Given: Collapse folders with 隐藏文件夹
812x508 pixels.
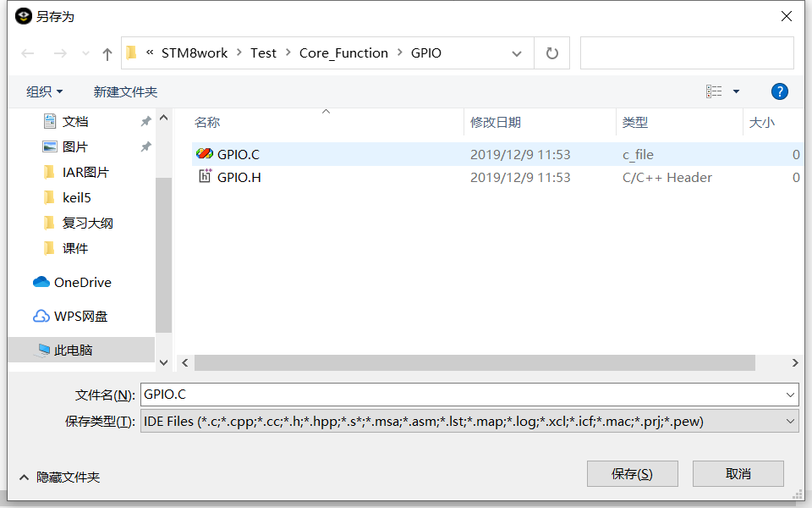Looking at the screenshot, I should coord(59,478).
